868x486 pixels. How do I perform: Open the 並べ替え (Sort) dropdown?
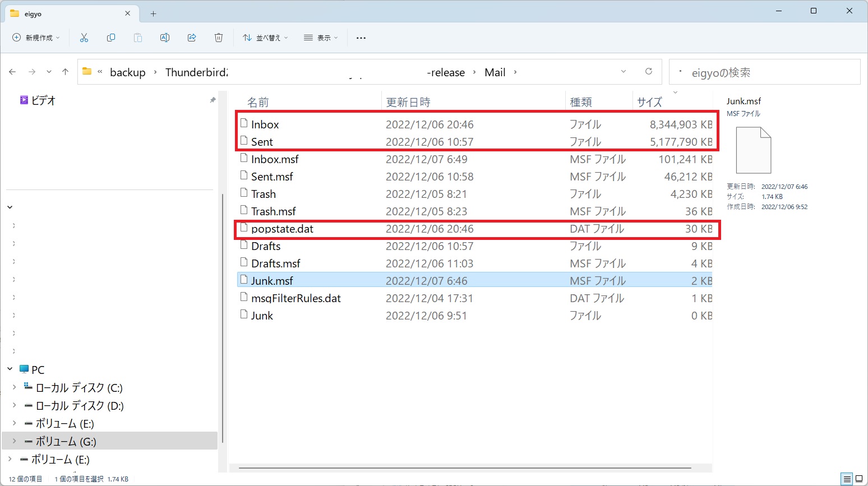pos(265,38)
